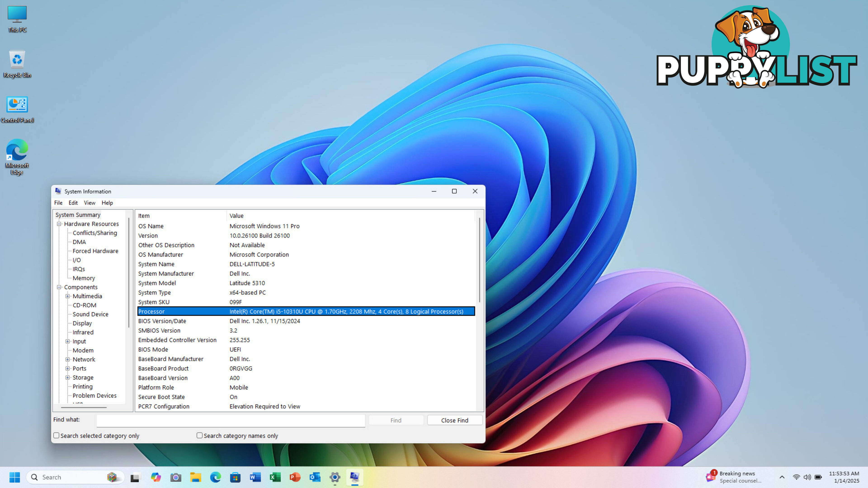Enable Search selected category only checkbox
The image size is (868, 488).
(x=56, y=435)
